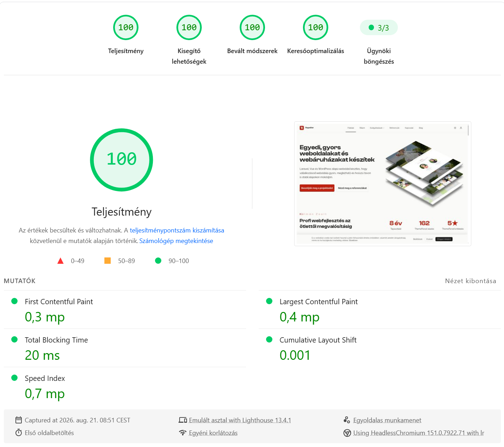Click the green dot beside Cumulative Layout Shift
Screen dimensions: 504x447
pos(269,339)
